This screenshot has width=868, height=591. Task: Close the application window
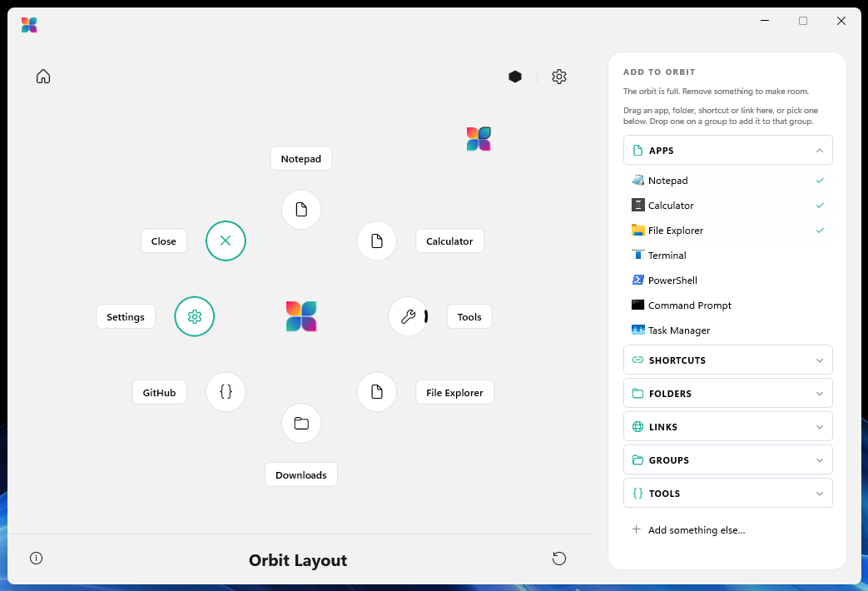tap(841, 21)
